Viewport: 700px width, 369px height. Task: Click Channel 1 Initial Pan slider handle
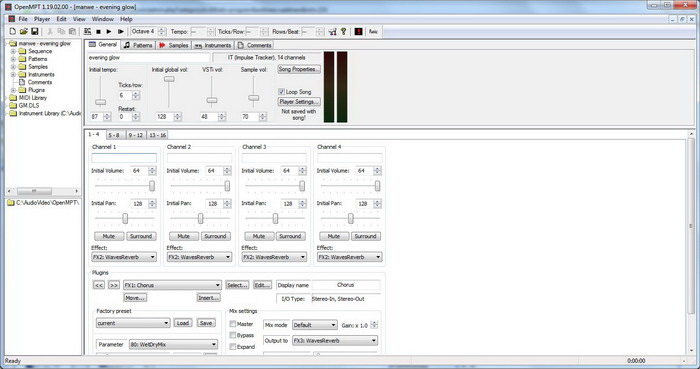[x=125, y=218]
